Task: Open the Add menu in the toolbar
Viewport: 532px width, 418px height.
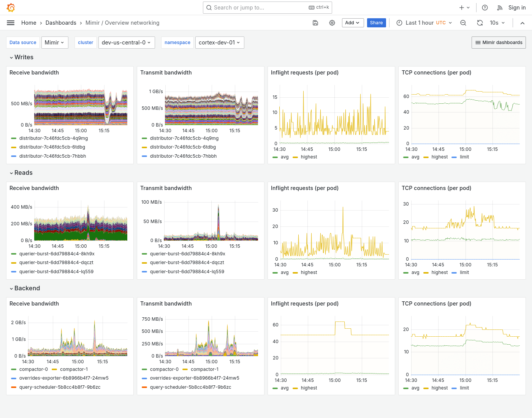Action: [353, 23]
